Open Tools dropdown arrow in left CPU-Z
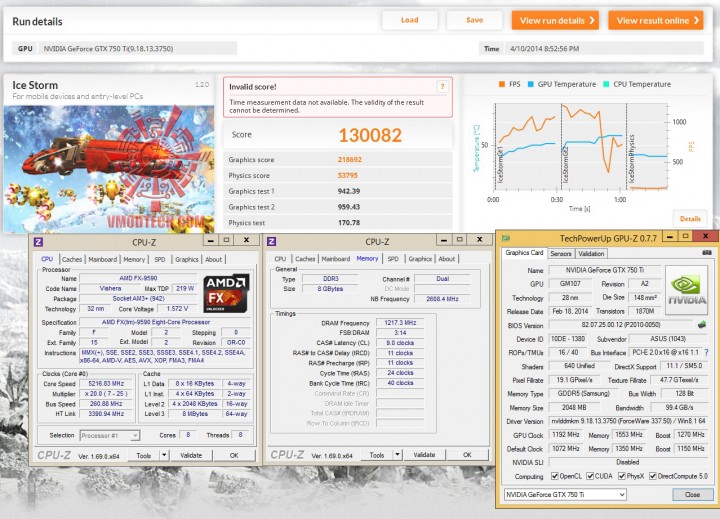The width and height of the screenshot is (720, 519). (x=164, y=455)
